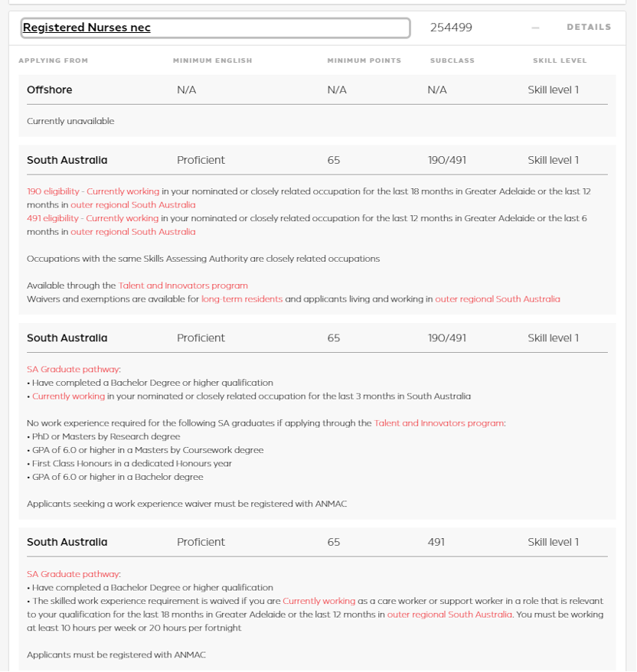Click 'outer regional South Australia' in 190 eligibility line
637x672 pixels.
click(132, 205)
